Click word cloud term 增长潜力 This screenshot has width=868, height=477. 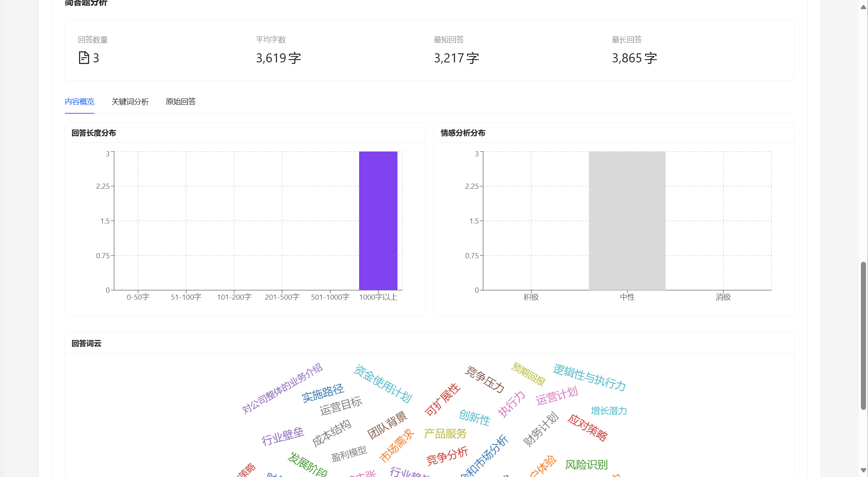(x=609, y=411)
